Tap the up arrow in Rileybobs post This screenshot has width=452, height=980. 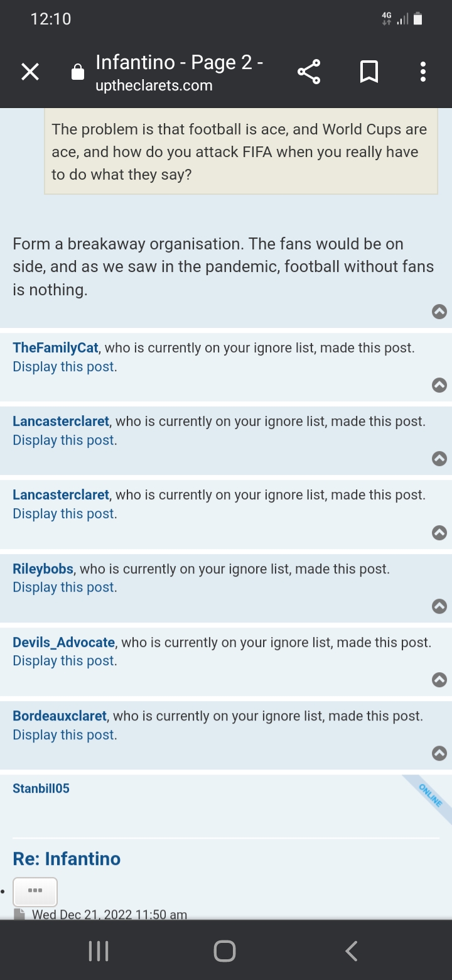439,606
